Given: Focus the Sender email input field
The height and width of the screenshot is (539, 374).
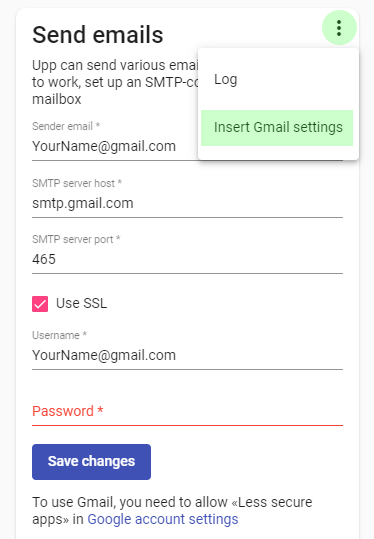Looking at the screenshot, I should (x=115, y=146).
